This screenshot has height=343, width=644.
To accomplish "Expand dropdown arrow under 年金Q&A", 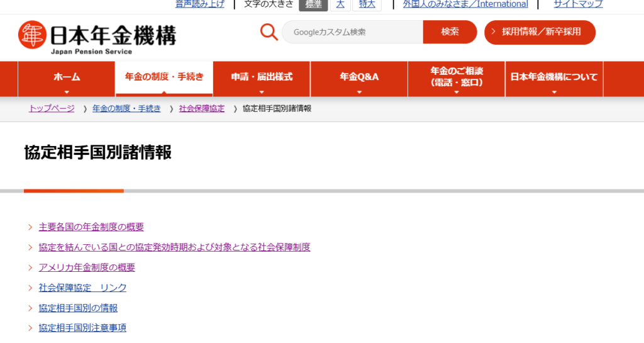I will 359,93.
